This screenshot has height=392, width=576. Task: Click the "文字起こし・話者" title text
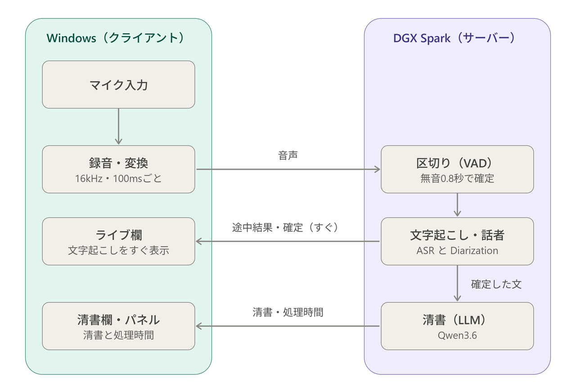[x=457, y=234]
